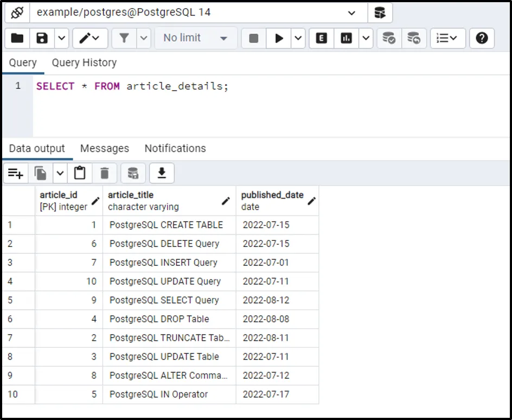Viewport: 512px width, 420px height.
Task: Click the Open File folder icon
Action: [17, 38]
